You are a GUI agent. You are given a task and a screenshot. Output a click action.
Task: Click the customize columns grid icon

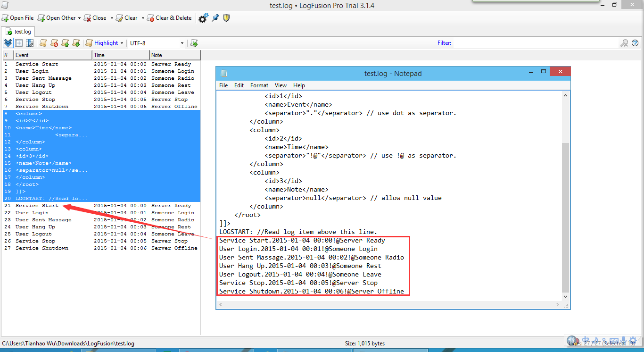point(30,43)
